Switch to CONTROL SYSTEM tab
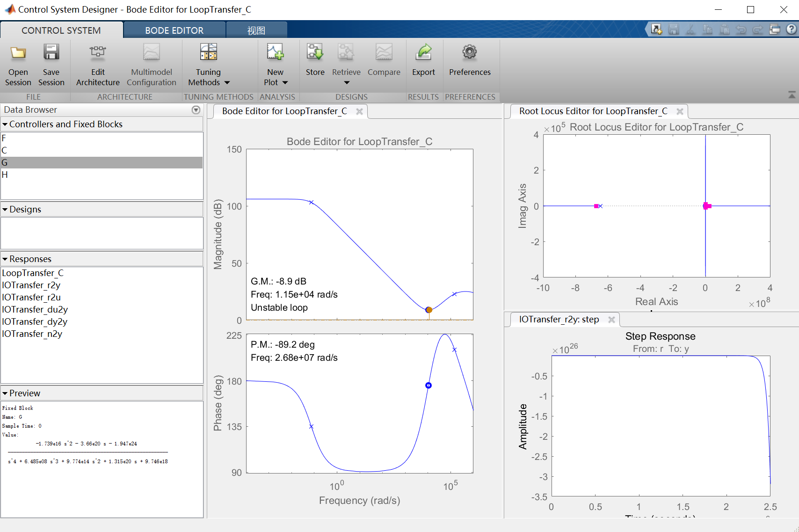This screenshot has width=799, height=532. 61,30
